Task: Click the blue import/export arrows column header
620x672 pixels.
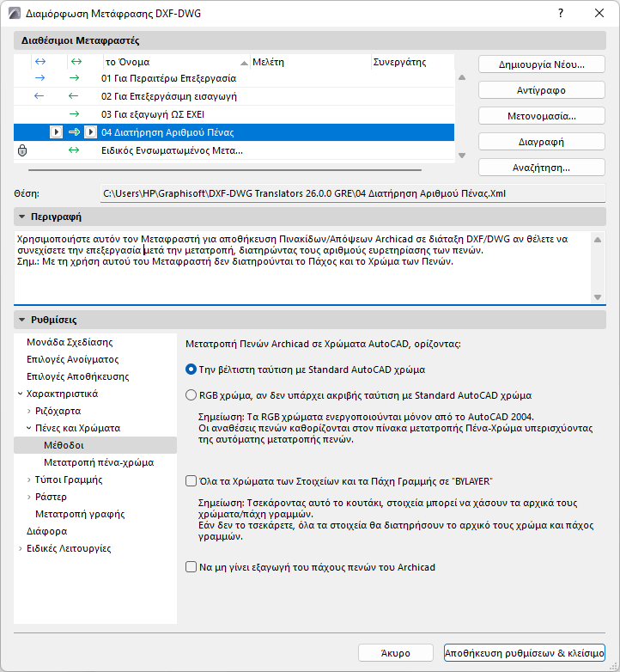Action: 40,62
